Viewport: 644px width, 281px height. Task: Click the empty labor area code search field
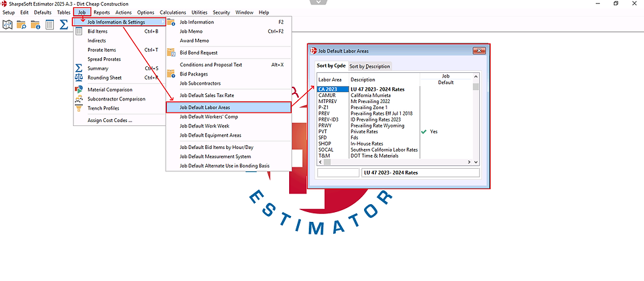click(338, 173)
